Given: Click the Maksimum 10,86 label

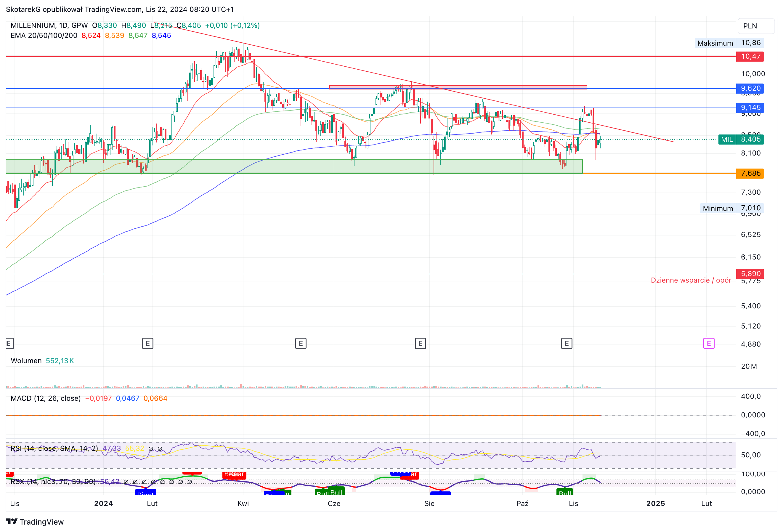Looking at the screenshot, I should pos(729,43).
